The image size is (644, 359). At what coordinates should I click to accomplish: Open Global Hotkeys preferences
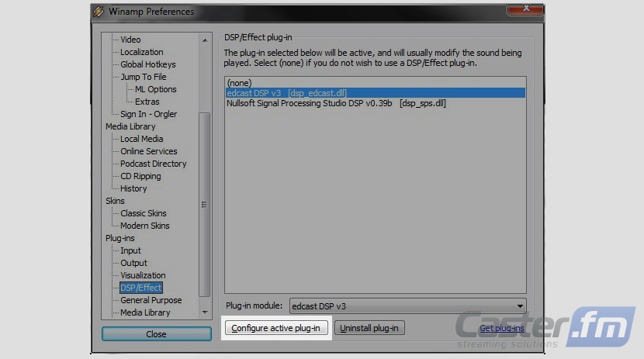click(x=148, y=64)
